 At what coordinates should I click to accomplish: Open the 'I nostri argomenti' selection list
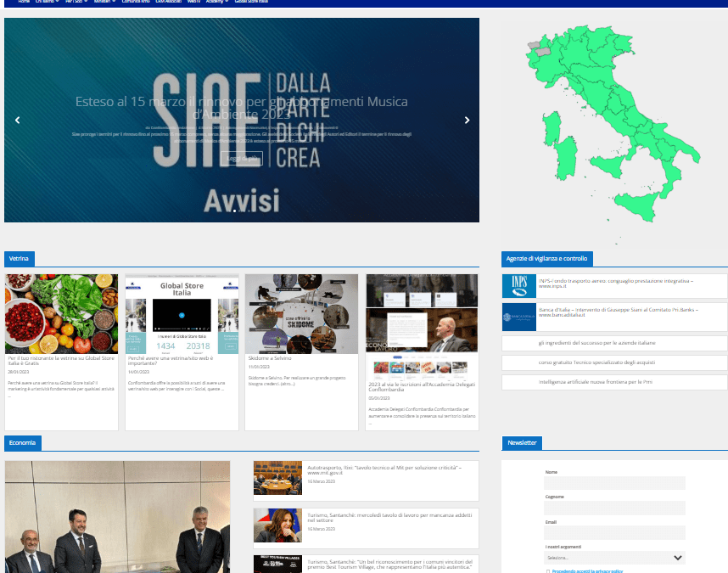(614, 558)
